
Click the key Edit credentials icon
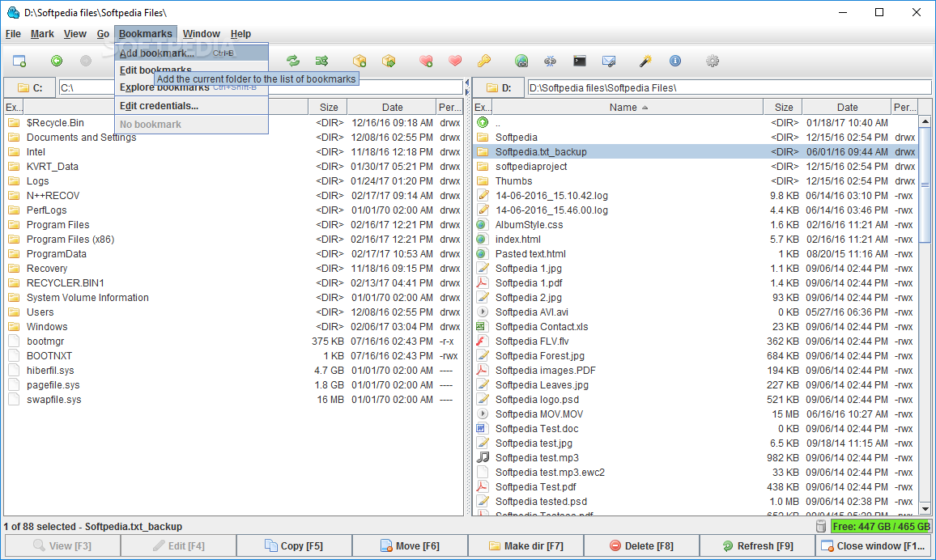[x=484, y=61]
